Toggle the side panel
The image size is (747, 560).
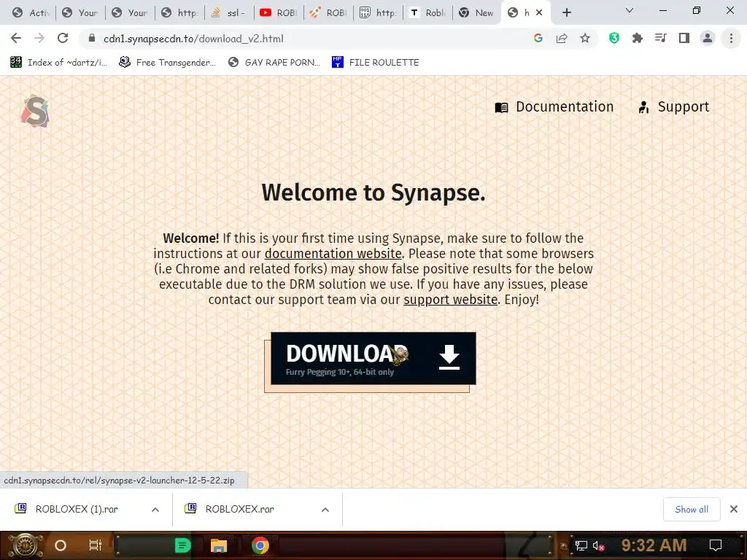point(684,38)
